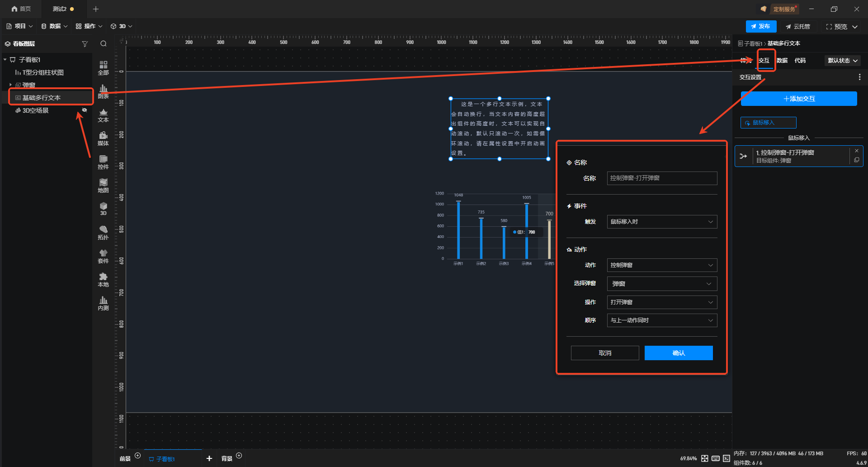
Task: Switch to the 代码 code tab
Action: 800,61
